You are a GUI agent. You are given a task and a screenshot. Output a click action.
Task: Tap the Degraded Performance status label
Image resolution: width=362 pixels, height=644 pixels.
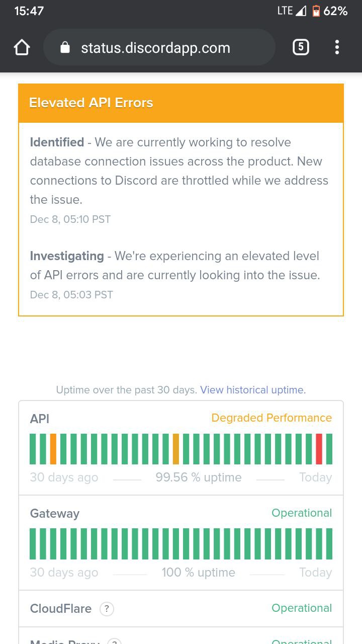271,418
